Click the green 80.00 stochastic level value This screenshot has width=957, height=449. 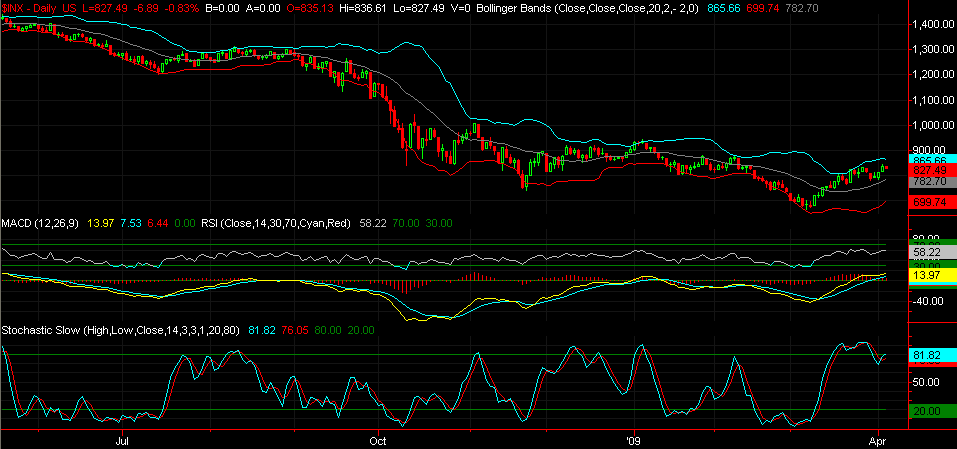click(x=330, y=330)
